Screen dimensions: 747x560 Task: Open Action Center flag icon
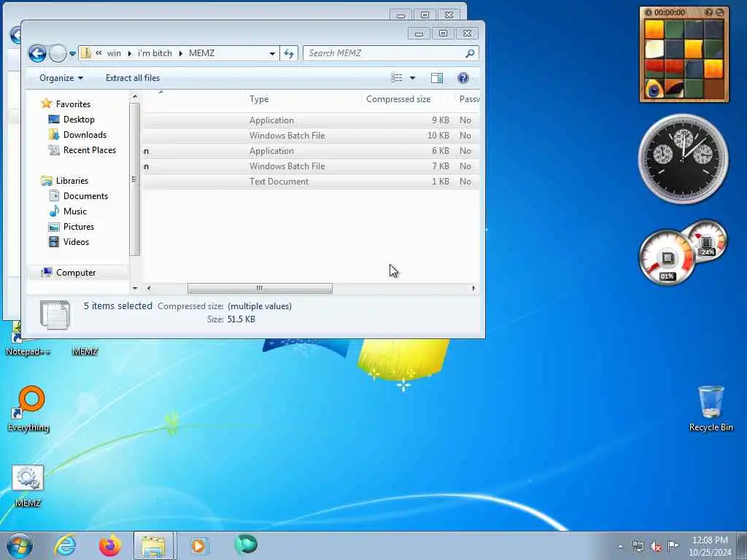(673, 545)
